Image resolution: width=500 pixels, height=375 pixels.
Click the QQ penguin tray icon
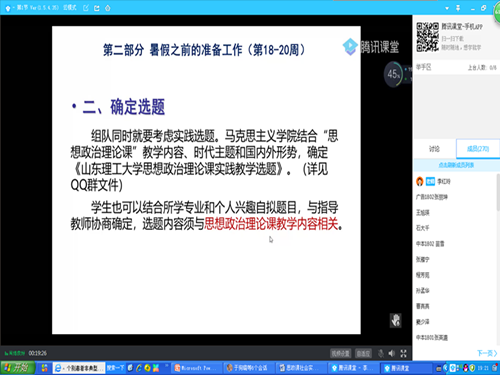click(465, 368)
